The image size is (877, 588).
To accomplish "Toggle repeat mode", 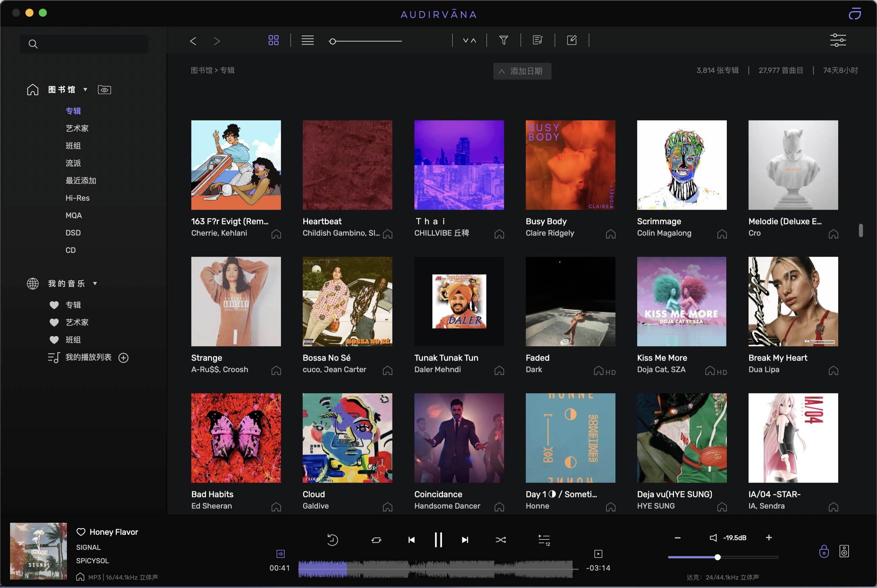I will 376,540.
